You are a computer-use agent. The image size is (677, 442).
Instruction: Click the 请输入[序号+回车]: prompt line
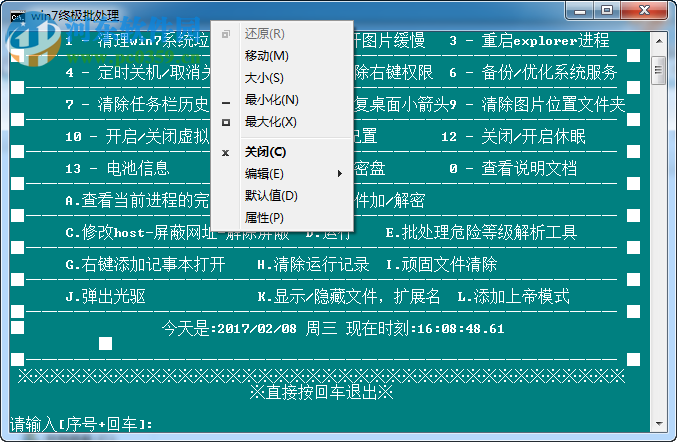[81, 424]
